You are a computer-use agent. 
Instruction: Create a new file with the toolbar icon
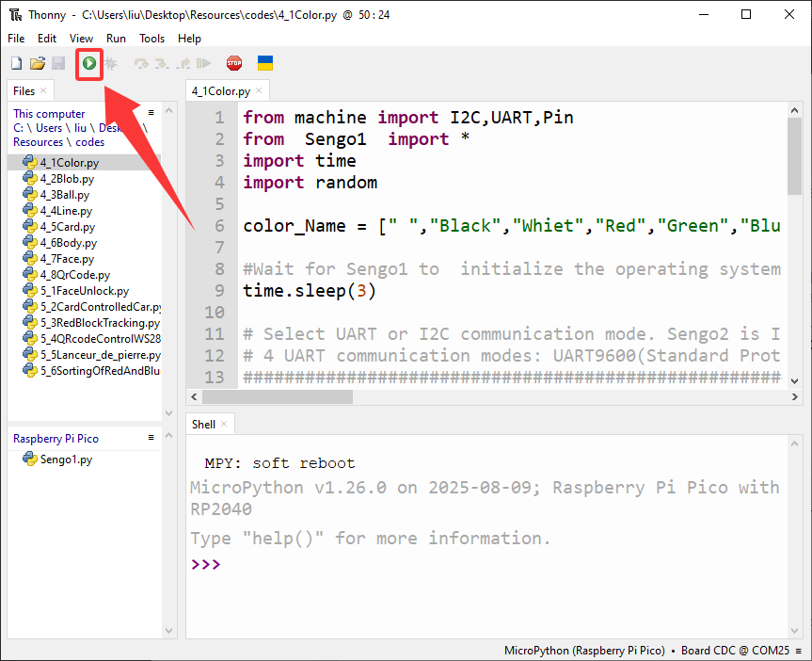click(x=17, y=63)
